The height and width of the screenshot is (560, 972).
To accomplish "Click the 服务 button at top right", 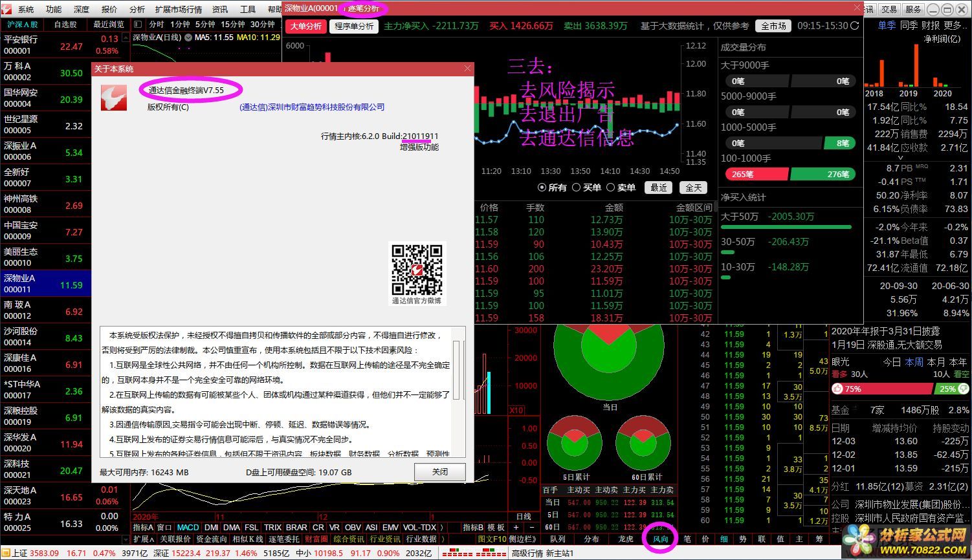I will (x=913, y=9).
